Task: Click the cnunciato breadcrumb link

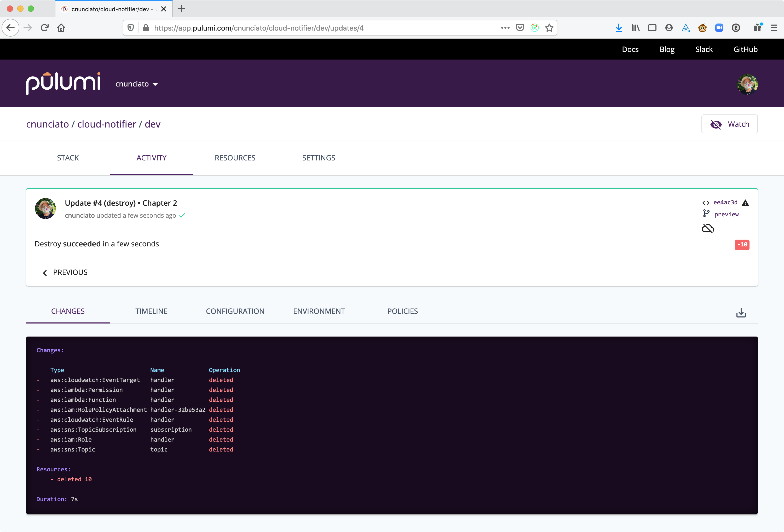Action: tap(48, 124)
